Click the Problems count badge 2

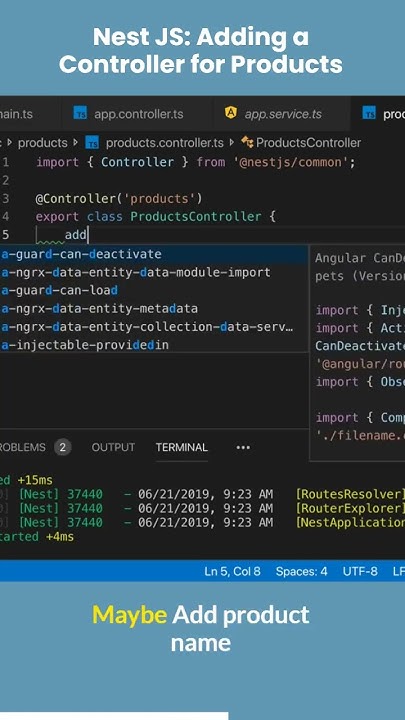(x=62, y=447)
